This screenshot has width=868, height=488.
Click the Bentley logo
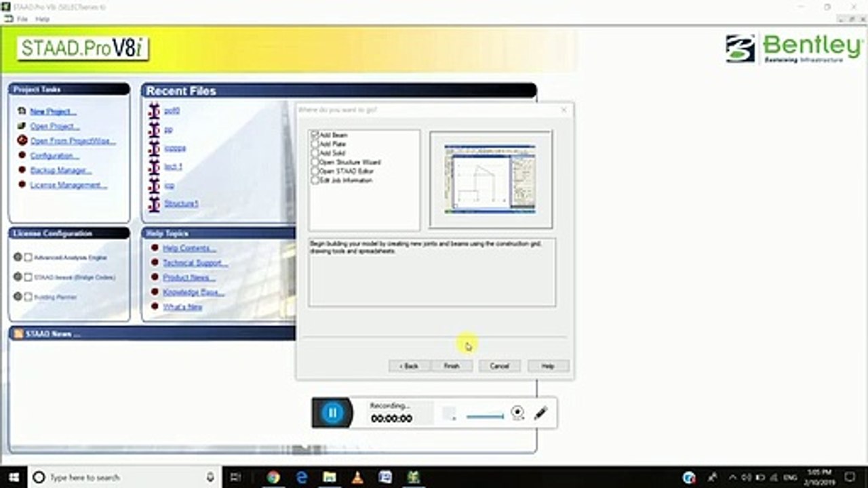(x=794, y=48)
